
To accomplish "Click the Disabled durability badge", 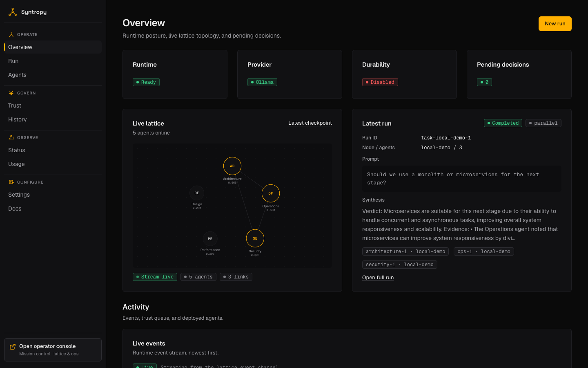I will coord(380,82).
